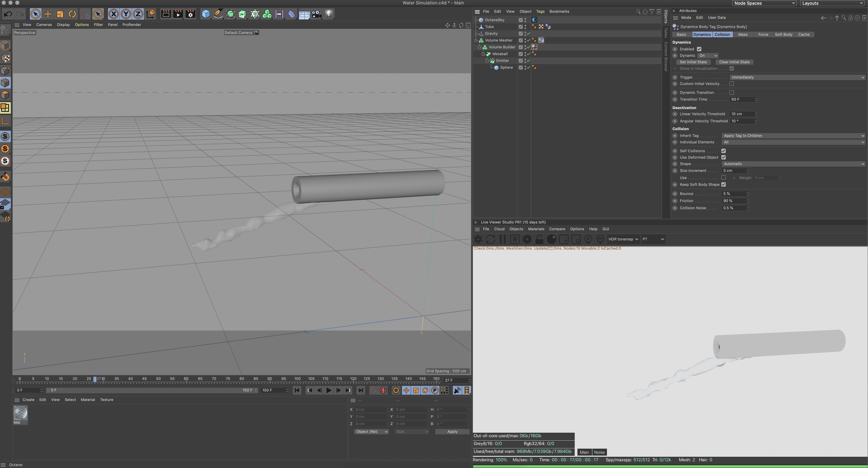Click the Main button in Live Viewer
Screen dimensions: 868x468
(584, 452)
